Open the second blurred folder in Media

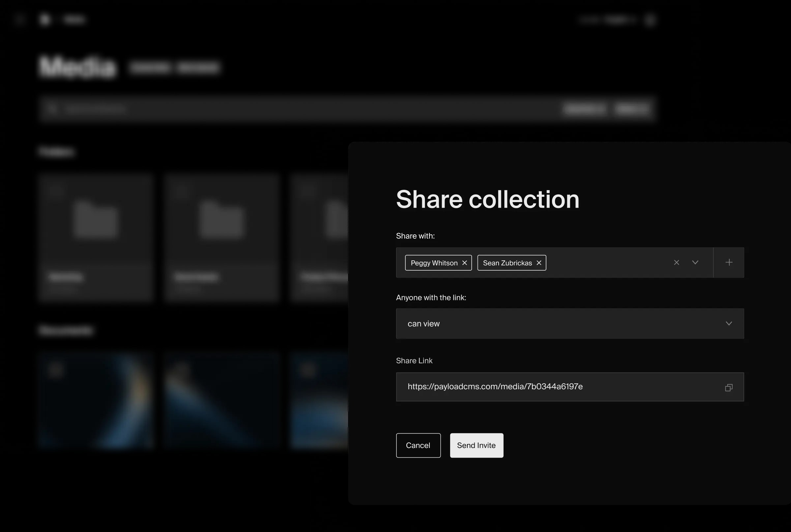(x=222, y=238)
